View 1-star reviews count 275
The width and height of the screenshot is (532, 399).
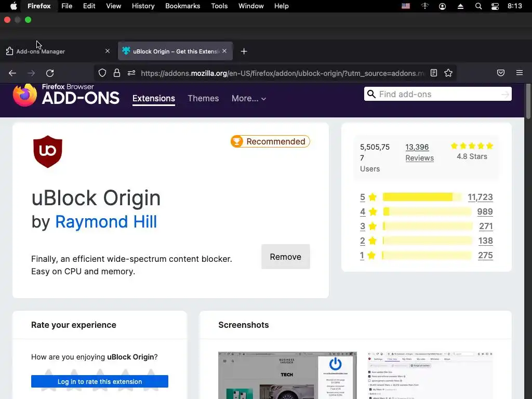486,256
